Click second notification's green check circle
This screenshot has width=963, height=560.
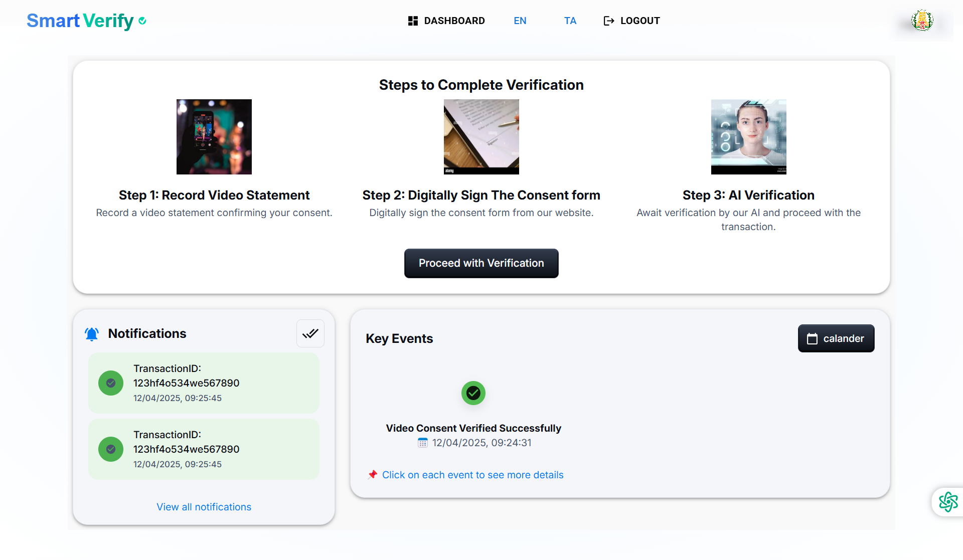[111, 449]
